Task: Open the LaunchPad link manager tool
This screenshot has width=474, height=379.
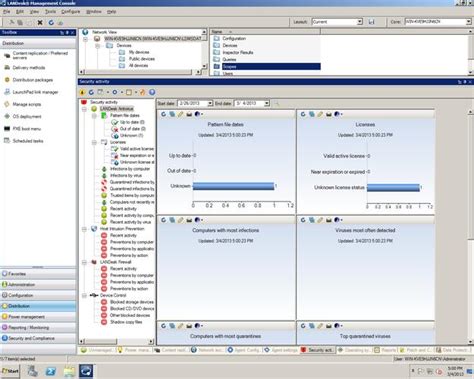Action: click(31, 92)
